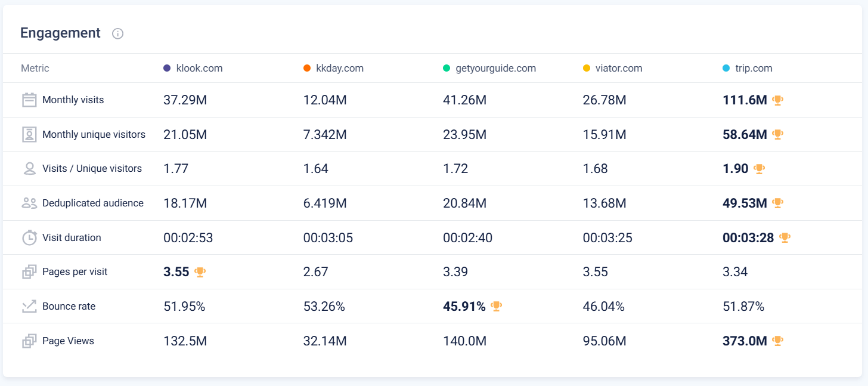
Task: Click the purple klook.com color dot
Action: (x=167, y=68)
